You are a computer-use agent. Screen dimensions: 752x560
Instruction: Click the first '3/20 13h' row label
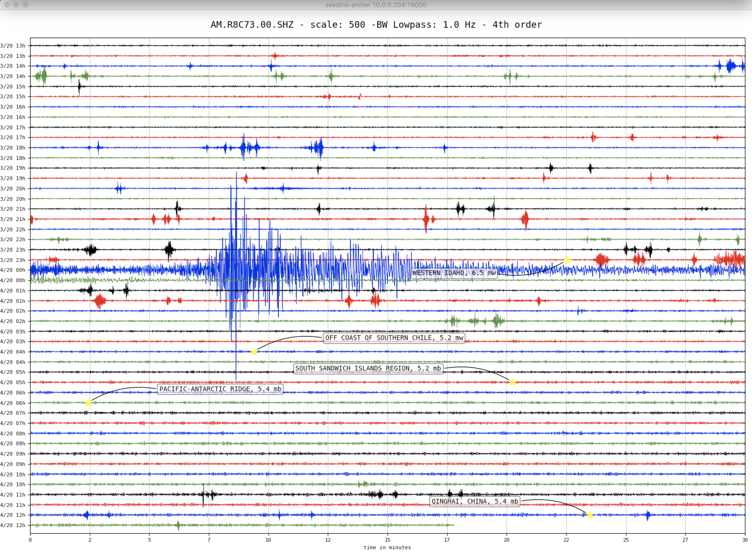(13, 46)
